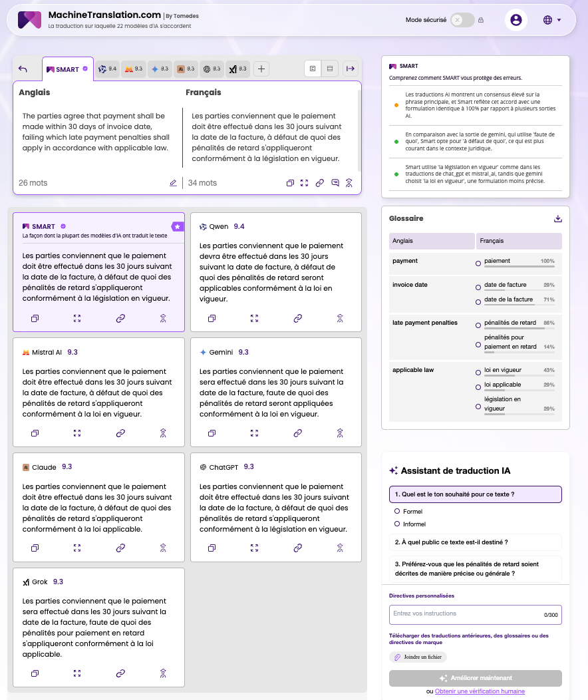Viewport: 588px width, 700px height.
Task: Download the Glossaire
Action: coord(558,218)
